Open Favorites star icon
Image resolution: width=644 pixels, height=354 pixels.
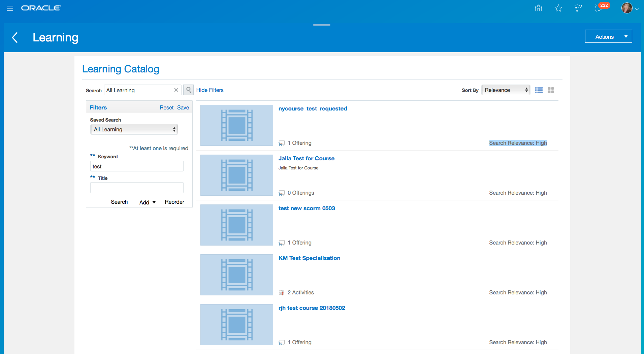558,8
